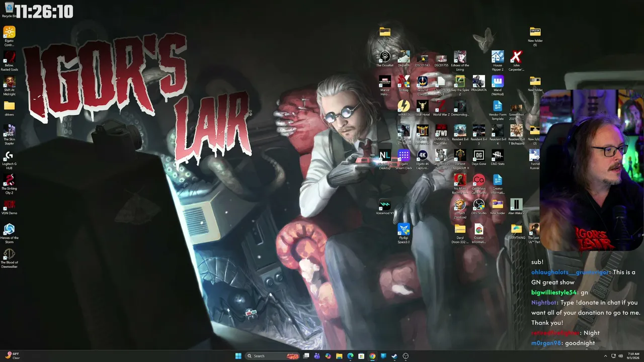Select the Alan Wake 2 icon
The width and height of the screenshot is (644, 362).
516,207
